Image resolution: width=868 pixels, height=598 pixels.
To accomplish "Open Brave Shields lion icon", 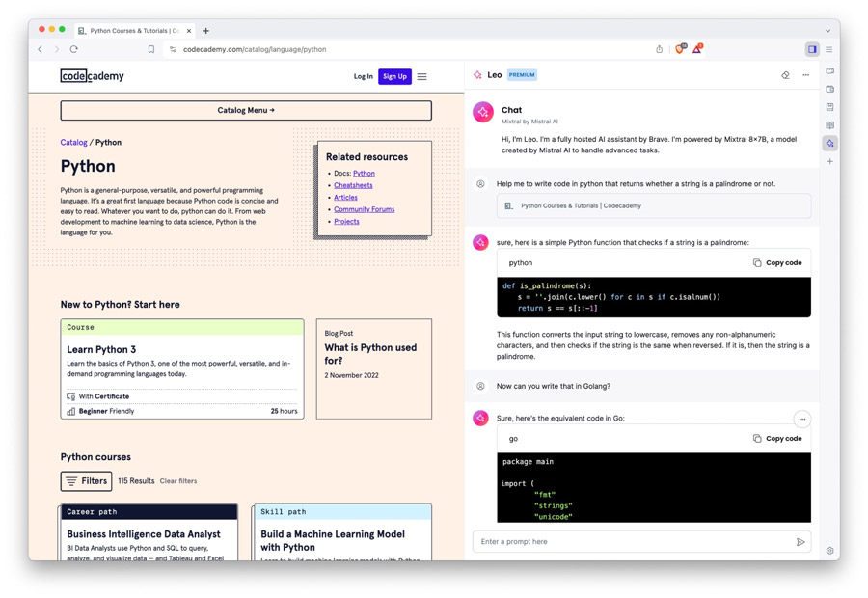I will (679, 49).
